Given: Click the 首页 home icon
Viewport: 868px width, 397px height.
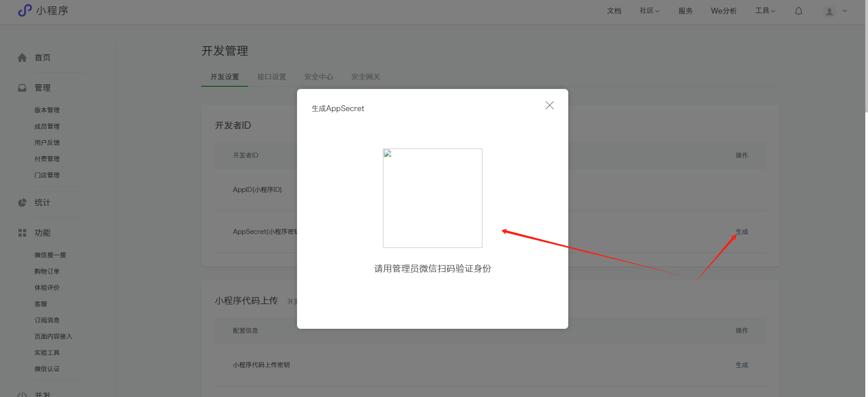Looking at the screenshot, I should [22, 58].
